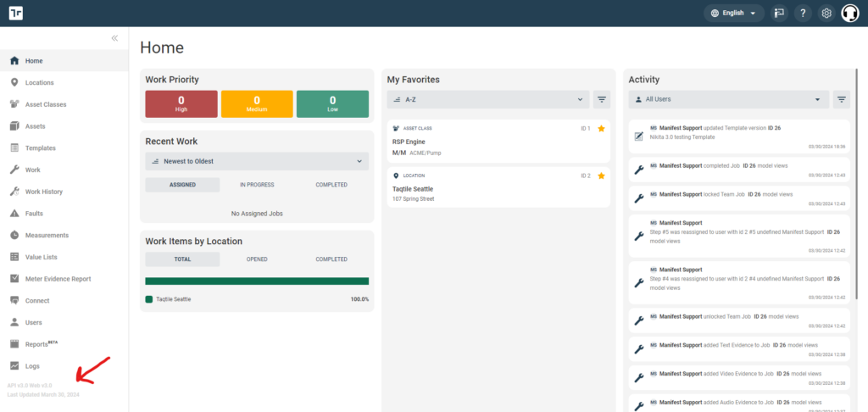This screenshot has width=868, height=412.
Task: Open the Newest to Oldest sort dropdown
Action: tap(257, 161)
